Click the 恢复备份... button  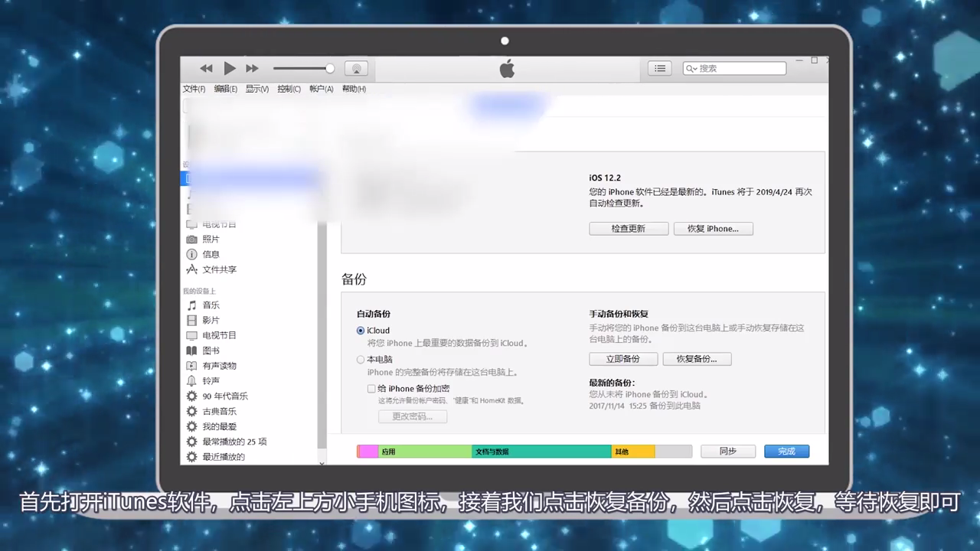point(696,359)
